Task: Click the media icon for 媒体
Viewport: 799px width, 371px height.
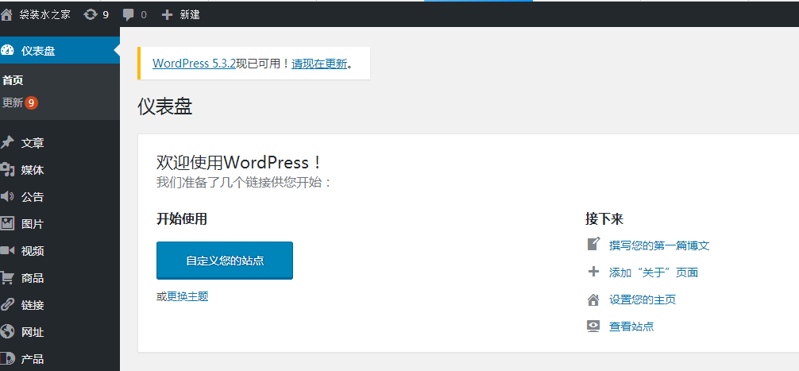Action: pyautogui.click(x=7, y=170)
